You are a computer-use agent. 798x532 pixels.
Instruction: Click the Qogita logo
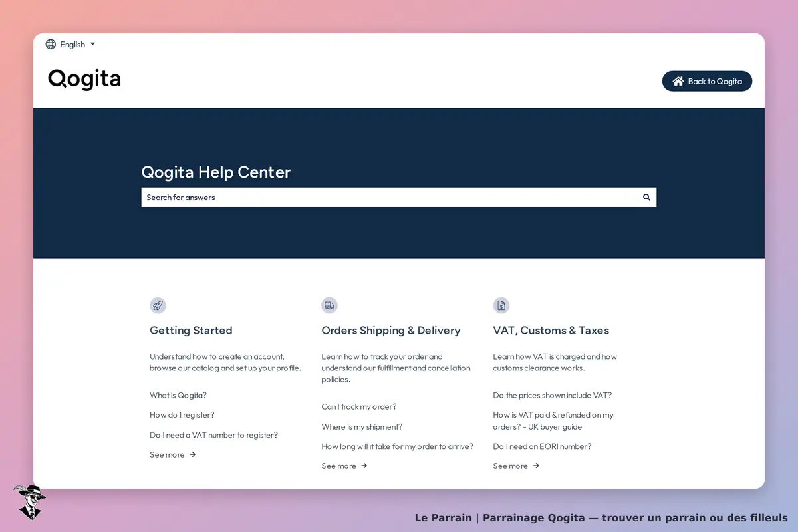pyautogui.click(x=84, y=80)
